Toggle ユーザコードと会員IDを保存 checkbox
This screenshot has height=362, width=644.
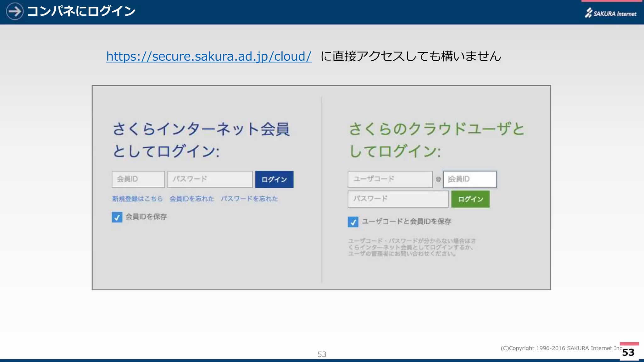[x=353, y=222]
